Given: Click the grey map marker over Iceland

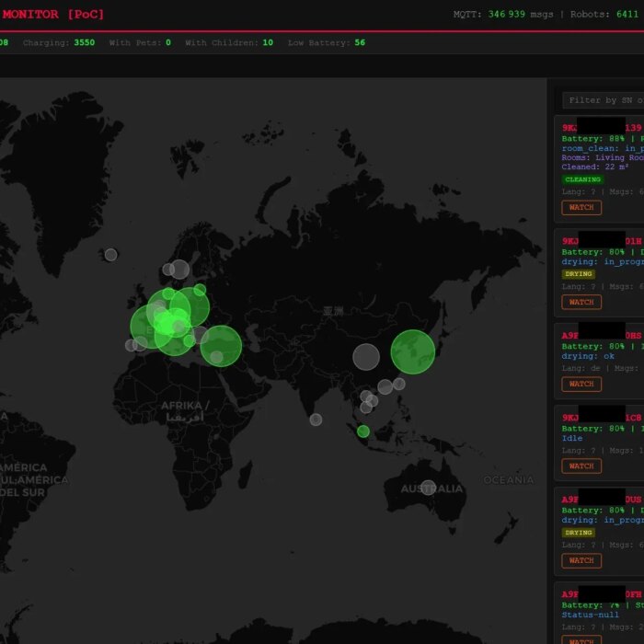Looking at the screenshot, I should (x=111, y=255).
